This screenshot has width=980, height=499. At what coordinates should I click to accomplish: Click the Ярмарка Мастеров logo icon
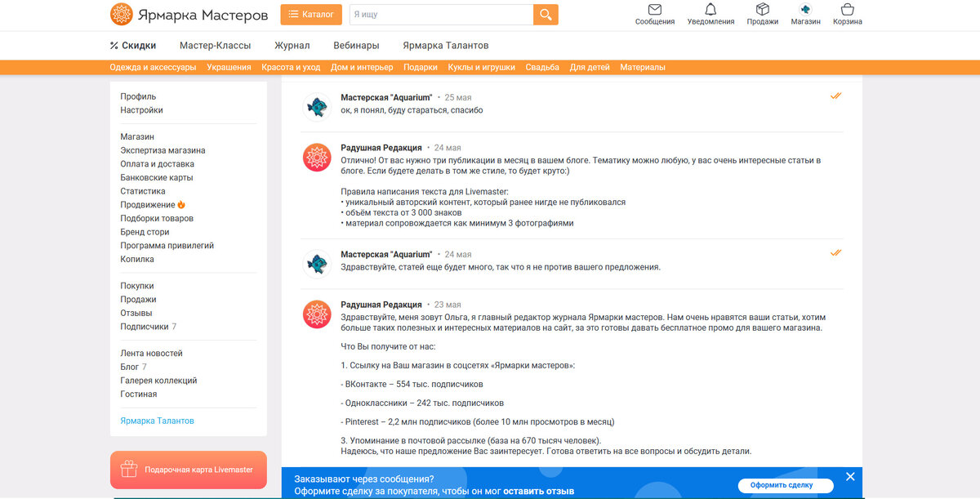pos(121,14)
